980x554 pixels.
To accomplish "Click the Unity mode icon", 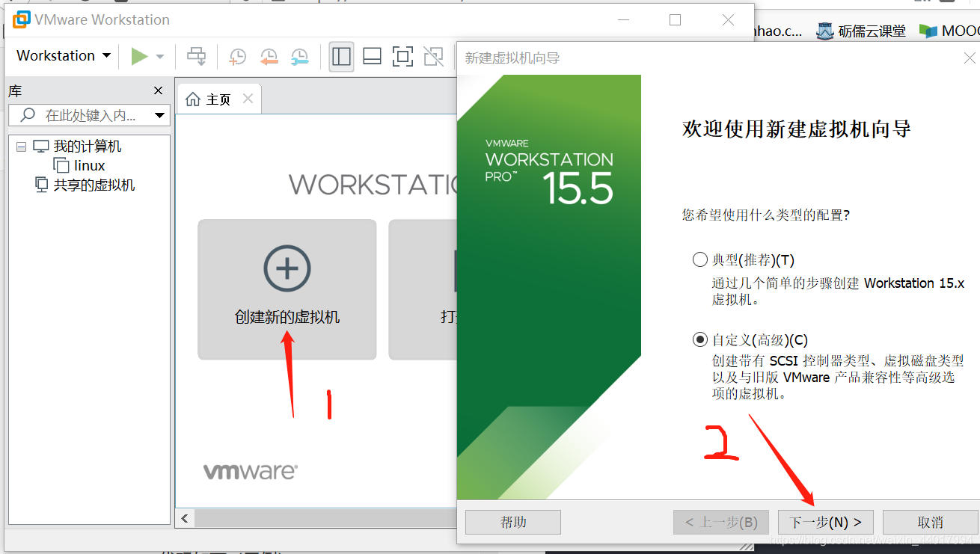I will point(433,56).
